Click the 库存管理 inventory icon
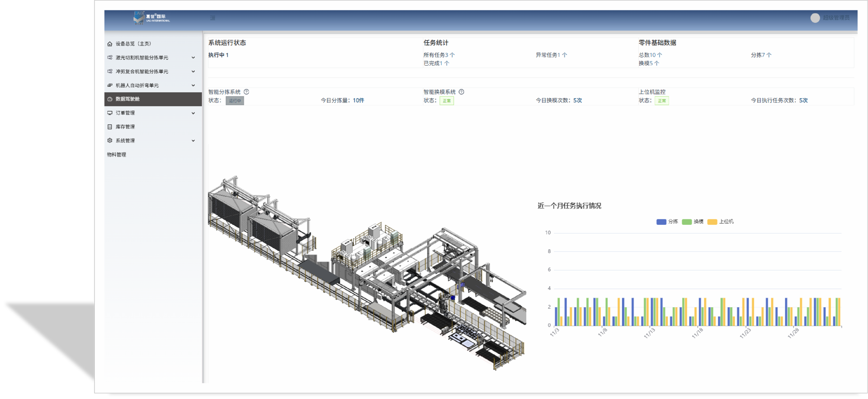The width and height of the screenshot is (868, 399). 110,127
